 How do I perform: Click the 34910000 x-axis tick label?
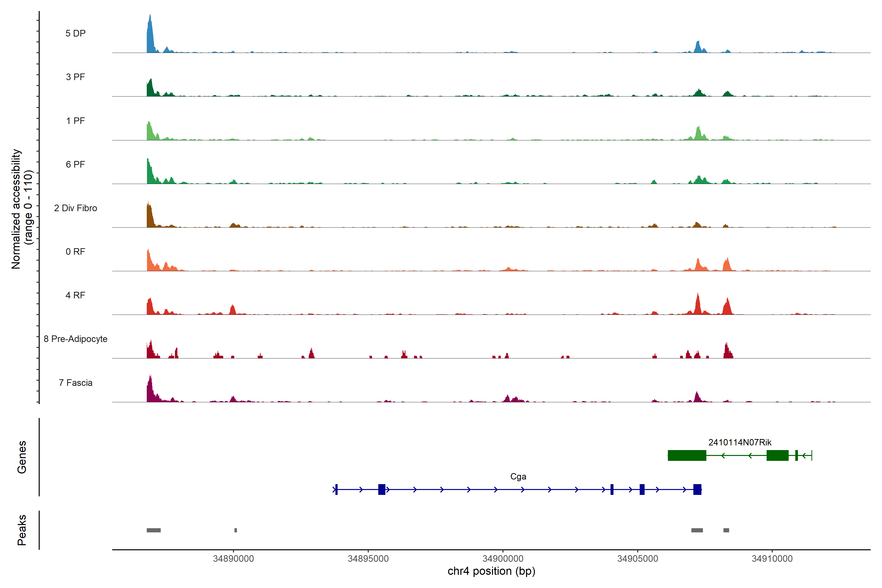click(772, 559)
